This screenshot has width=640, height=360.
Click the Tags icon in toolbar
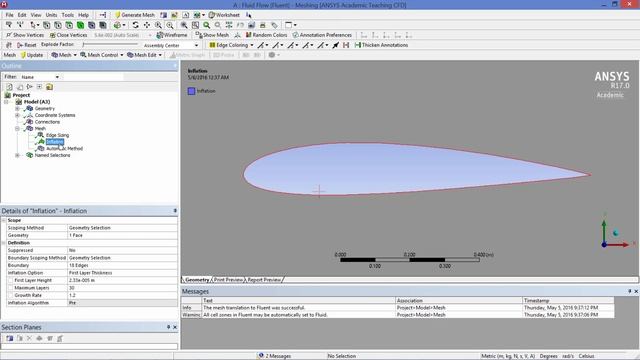point(274,25)
